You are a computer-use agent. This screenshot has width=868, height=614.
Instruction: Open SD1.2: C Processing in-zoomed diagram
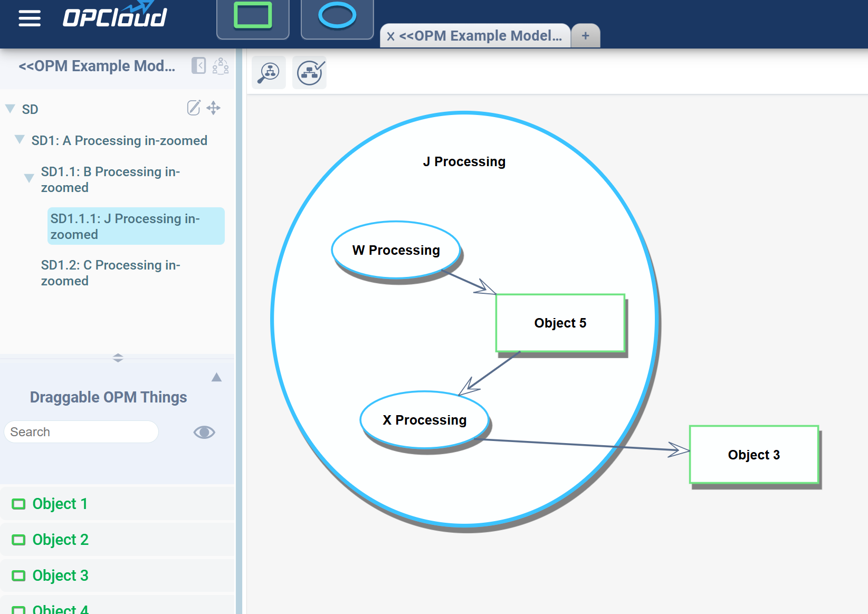110,273
